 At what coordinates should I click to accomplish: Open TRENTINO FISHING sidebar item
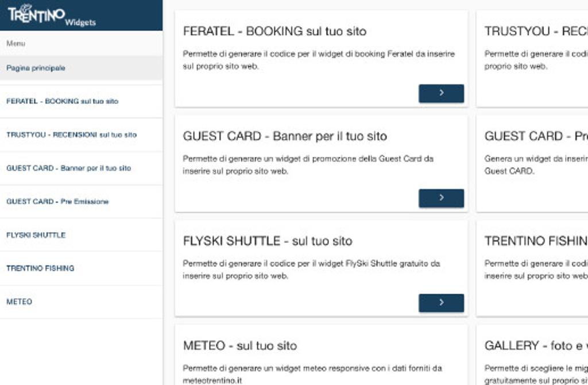click(81, 268)
